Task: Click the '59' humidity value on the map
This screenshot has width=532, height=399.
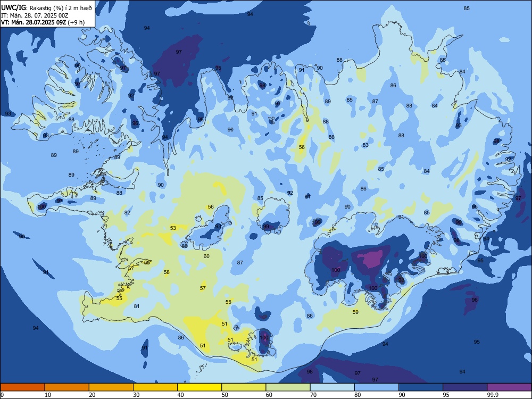Action: point(355,312)
